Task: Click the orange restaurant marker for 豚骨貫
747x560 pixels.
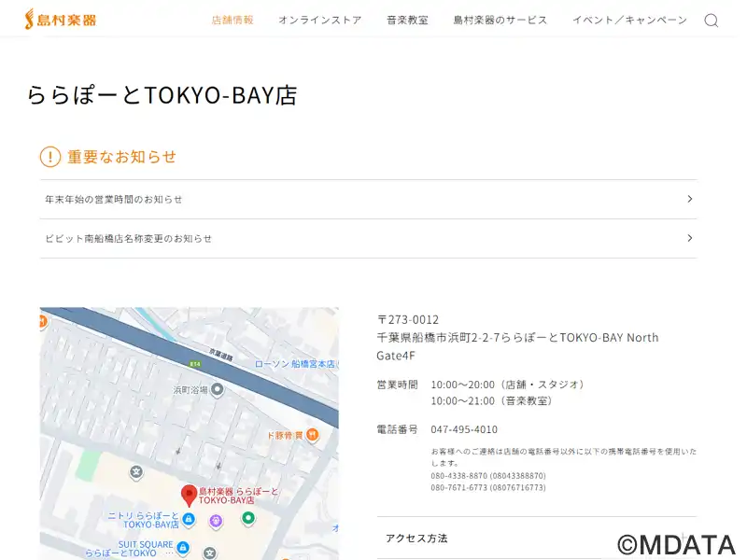Action: [313, 435]
